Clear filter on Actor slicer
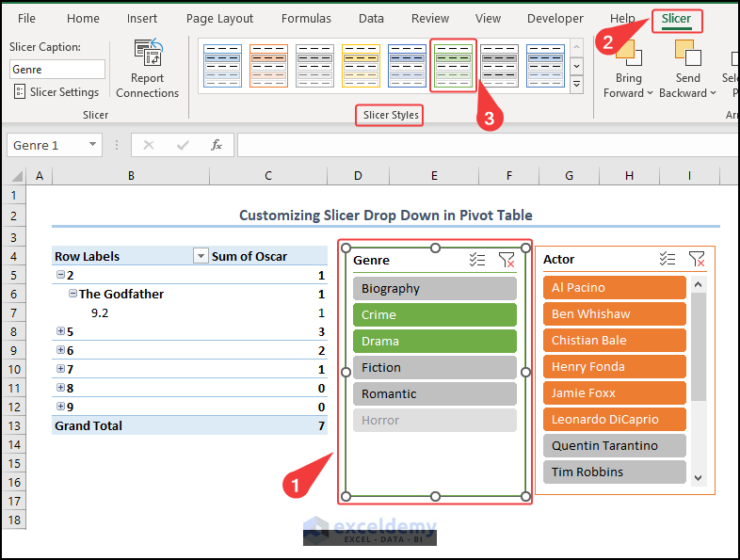This screenshot has width=740, height=560. click(x=697, y=259)
